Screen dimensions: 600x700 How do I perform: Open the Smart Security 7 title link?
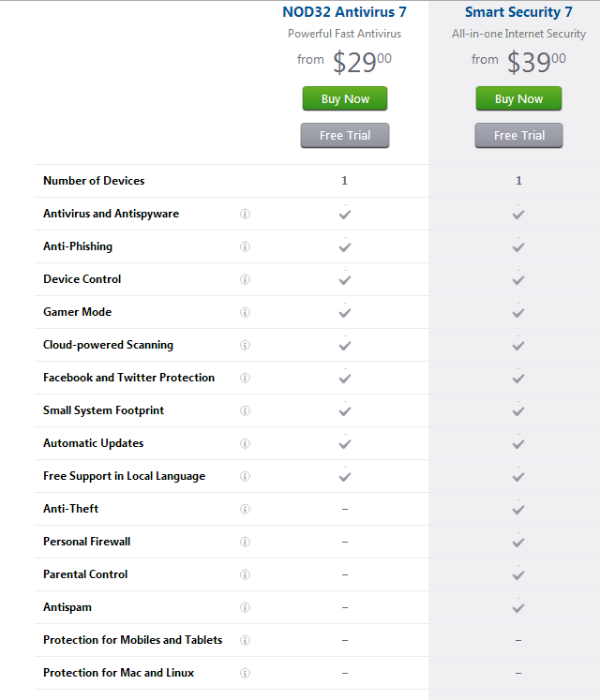(x=518, y=12)
